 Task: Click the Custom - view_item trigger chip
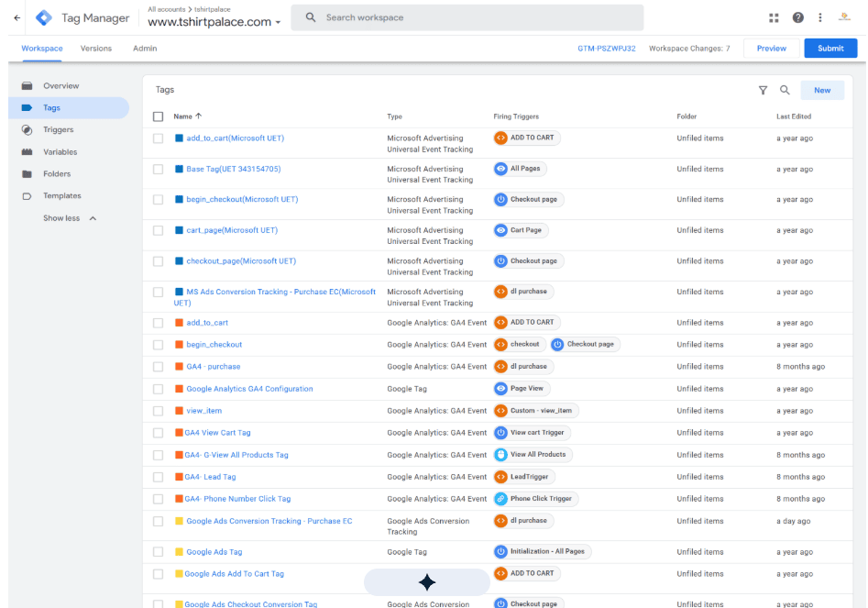point(536,411)
